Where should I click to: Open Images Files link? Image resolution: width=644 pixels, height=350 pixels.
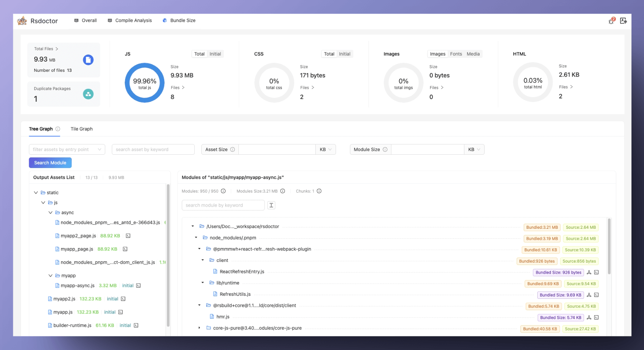(x=437, y=88)
